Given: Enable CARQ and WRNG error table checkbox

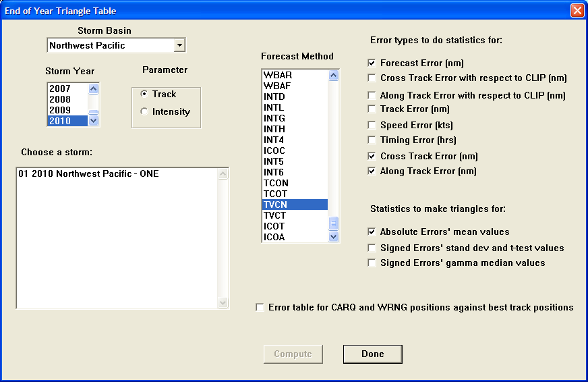Looking at the screenshot, I should tap(260, 308).
